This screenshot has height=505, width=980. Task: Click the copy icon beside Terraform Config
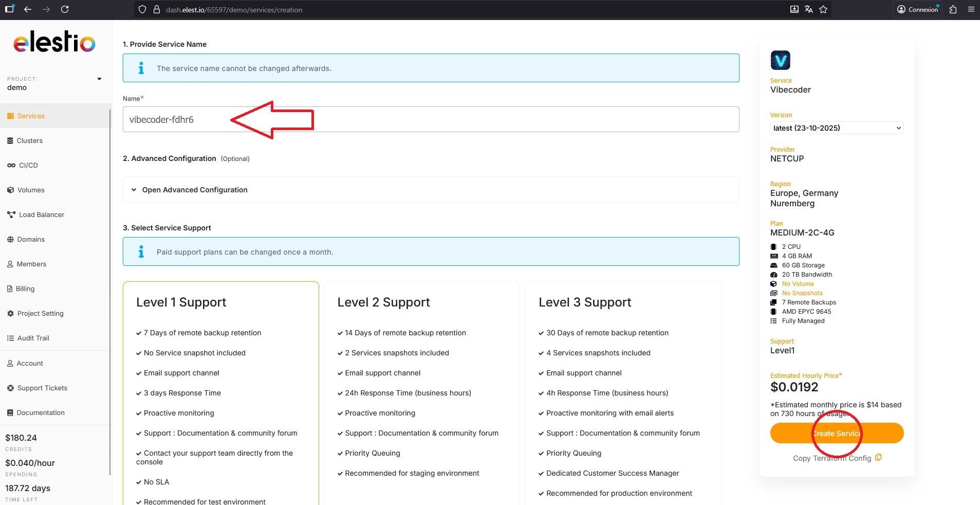point(878,458)
